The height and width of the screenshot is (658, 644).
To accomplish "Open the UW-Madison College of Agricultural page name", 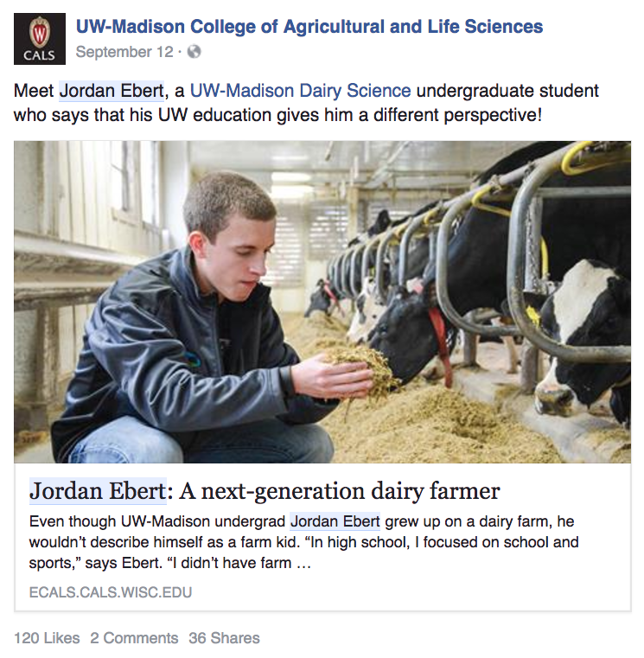I will [309, 27].
